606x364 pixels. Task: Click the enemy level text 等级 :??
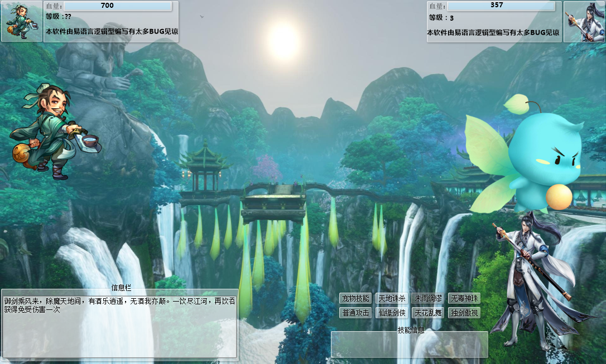pos(59,17)
